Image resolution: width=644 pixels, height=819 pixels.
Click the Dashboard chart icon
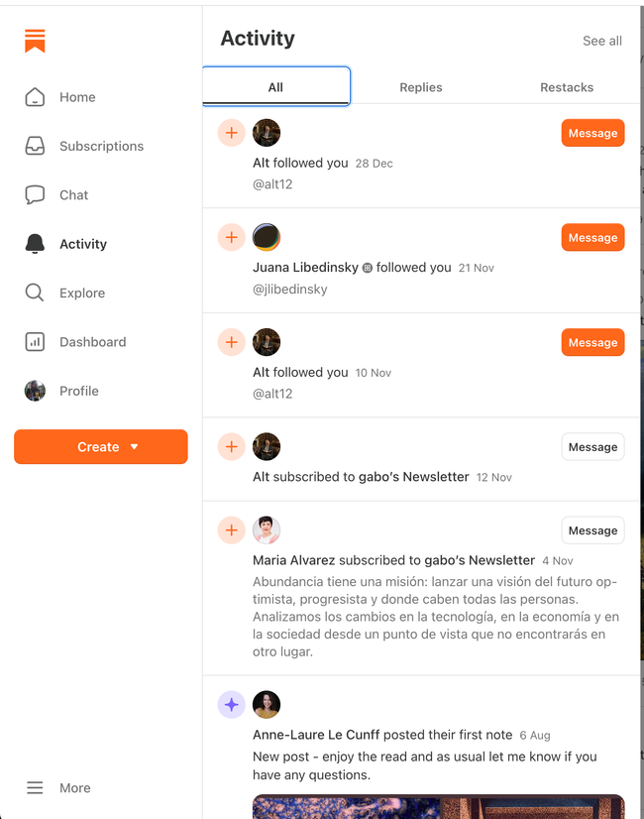[35, 342]
